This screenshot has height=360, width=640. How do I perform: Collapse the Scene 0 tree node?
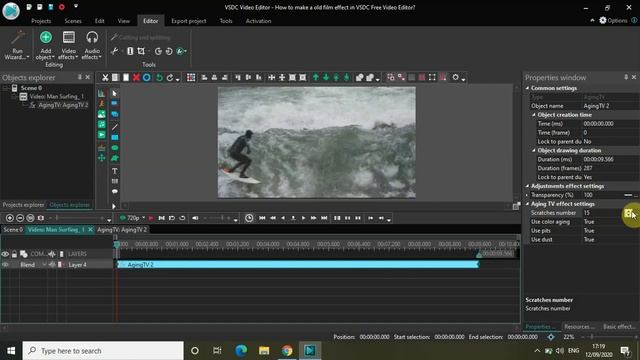[6, 88]
